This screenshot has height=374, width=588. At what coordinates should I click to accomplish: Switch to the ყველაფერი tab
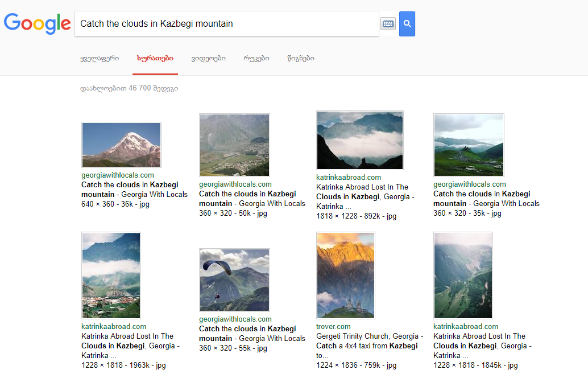pos(100,58)
